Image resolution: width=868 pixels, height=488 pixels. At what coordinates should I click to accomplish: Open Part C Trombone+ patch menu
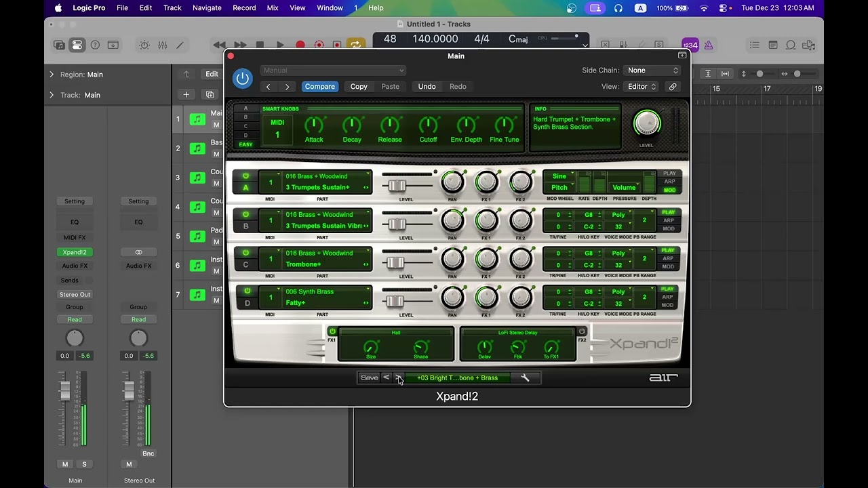tap(328, 264)
